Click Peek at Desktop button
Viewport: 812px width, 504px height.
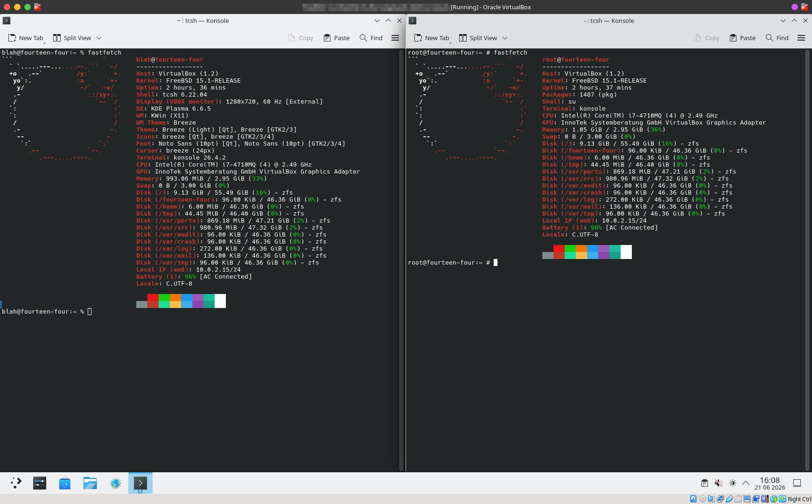point(797,483)
